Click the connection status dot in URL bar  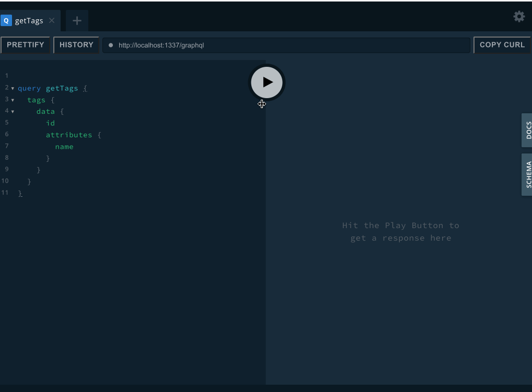tap(110, 45)
